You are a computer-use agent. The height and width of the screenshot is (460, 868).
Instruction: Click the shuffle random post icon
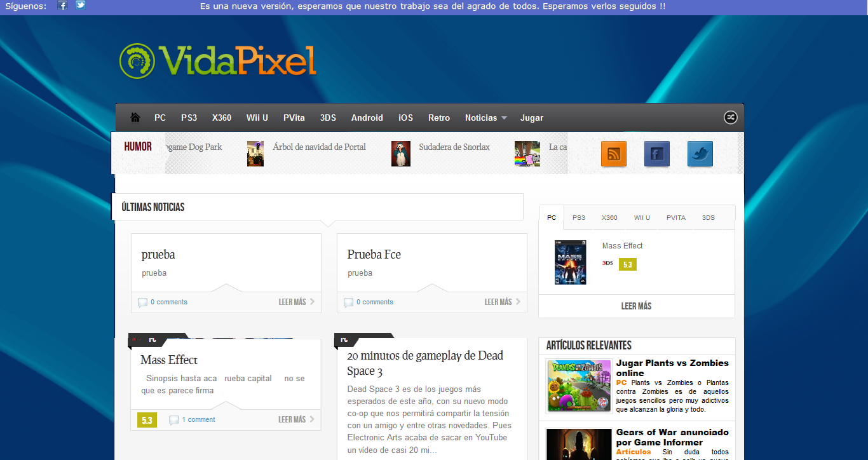pyautogui.click(x=730, y=118)
